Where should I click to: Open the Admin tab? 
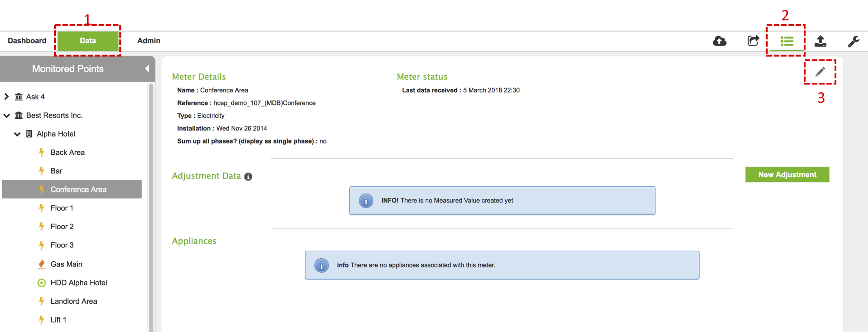click(x=148, y=41)
